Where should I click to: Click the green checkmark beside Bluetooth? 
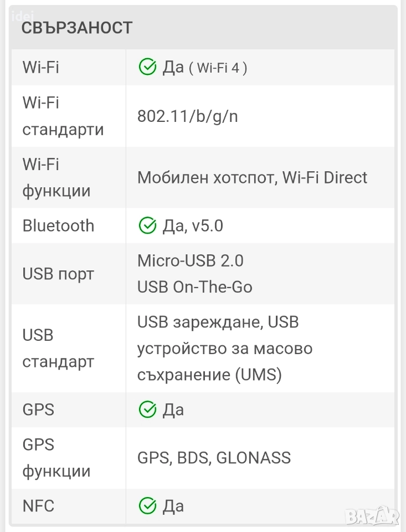click(x=147, y=226)
